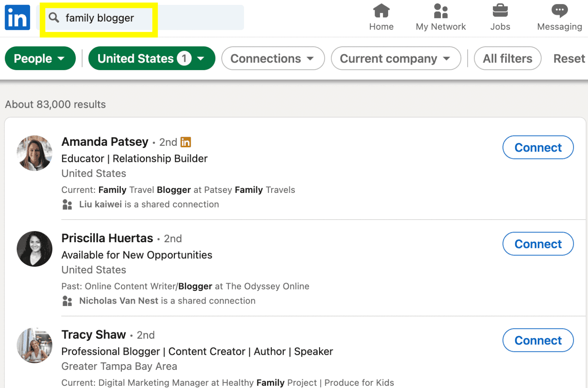Open the United States location dropdown
Screen dimensions: 588x388
point(151,58)
